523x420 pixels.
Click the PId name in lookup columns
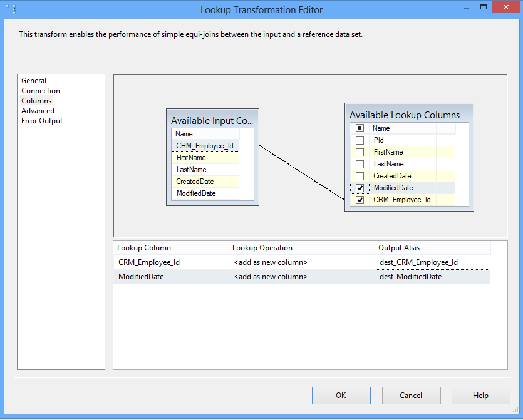(x=402, y=140)
